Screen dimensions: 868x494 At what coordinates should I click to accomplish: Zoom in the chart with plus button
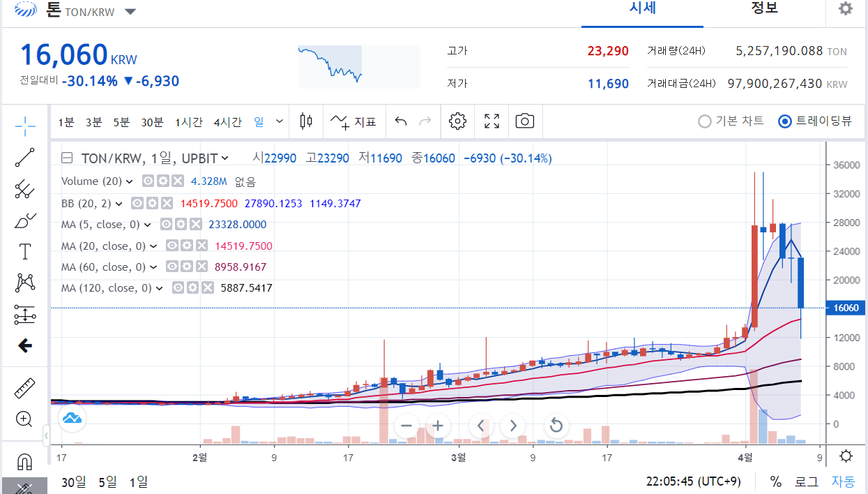pyautogui.click(x=437, y=425)
